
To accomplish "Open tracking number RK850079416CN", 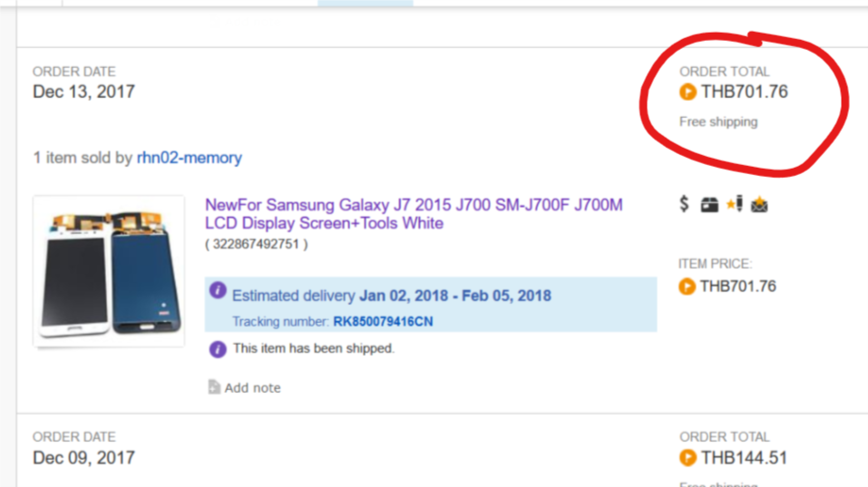I will pyautogui.click(x=383, y=322).
